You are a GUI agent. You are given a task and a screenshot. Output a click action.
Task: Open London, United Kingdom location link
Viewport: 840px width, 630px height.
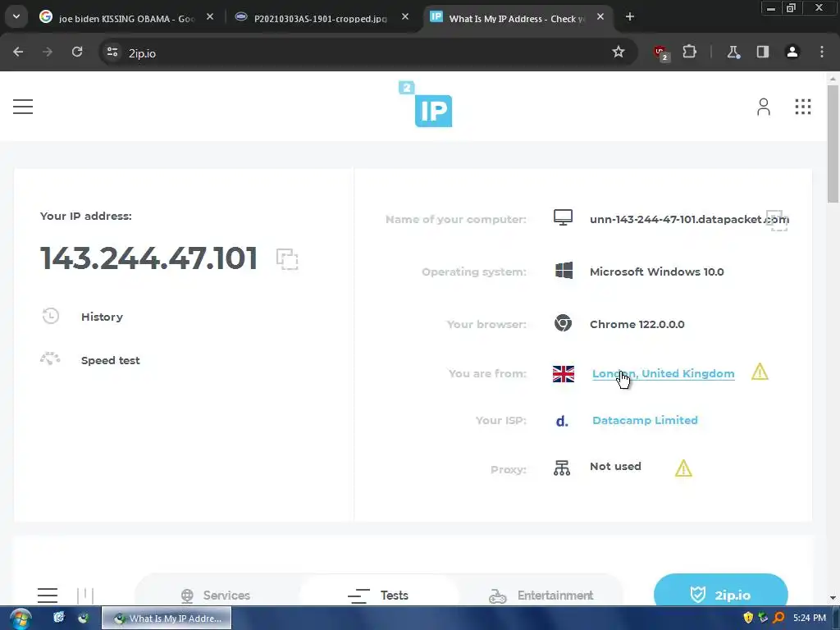[663, 373]
